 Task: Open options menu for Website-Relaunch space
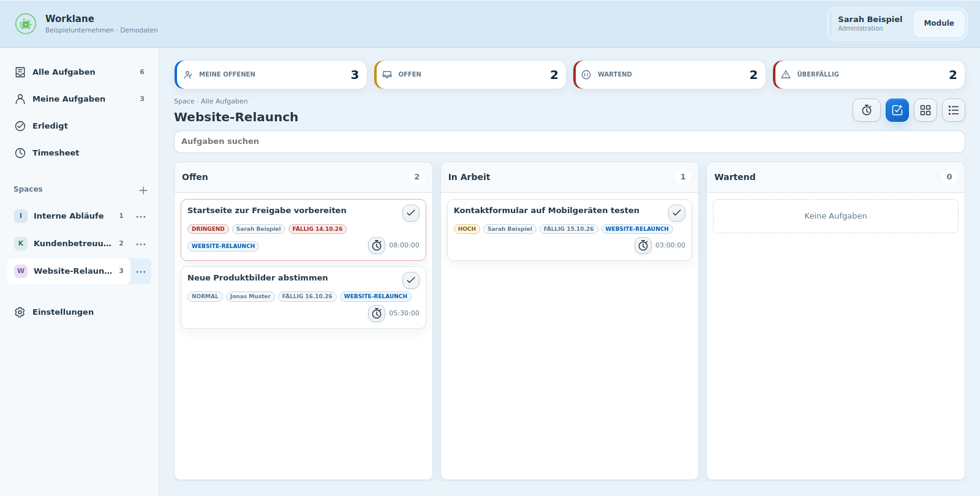(x=141, y=272)
